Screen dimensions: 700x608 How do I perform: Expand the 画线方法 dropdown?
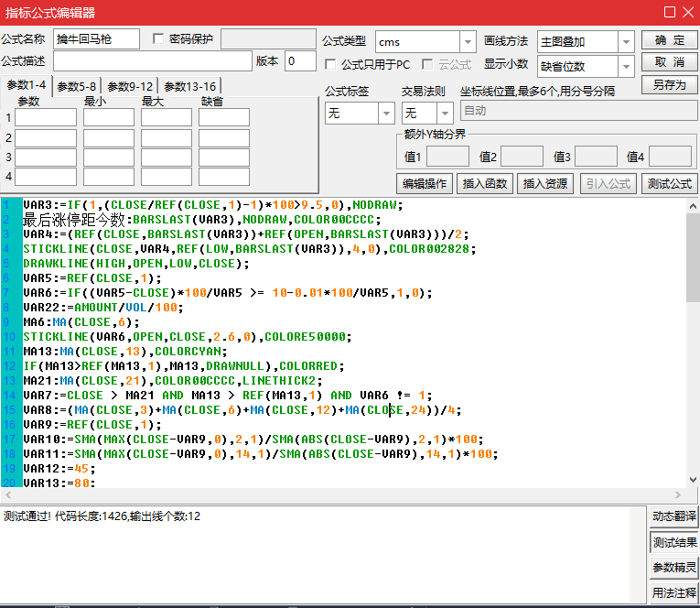tap(626, 42)
